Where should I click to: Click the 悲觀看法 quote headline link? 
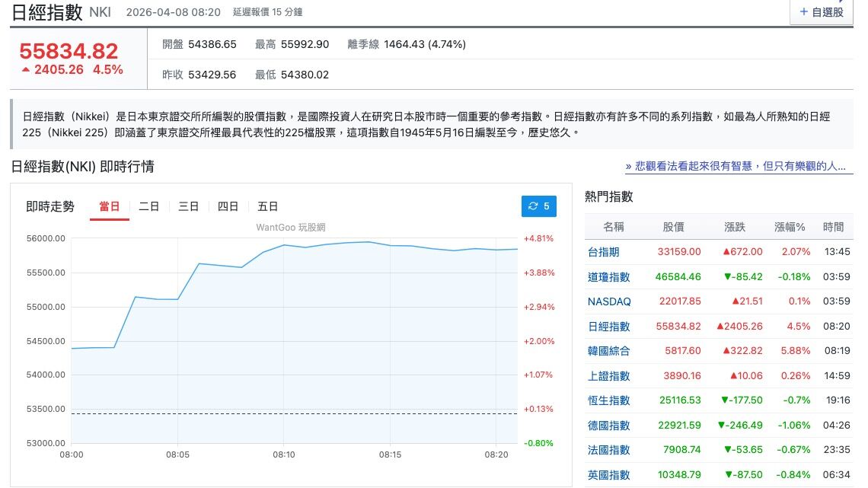(x=736, y=166)
